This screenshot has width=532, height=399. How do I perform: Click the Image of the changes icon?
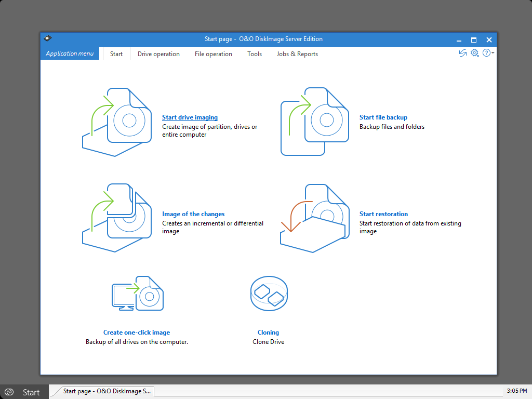(117, 218)
